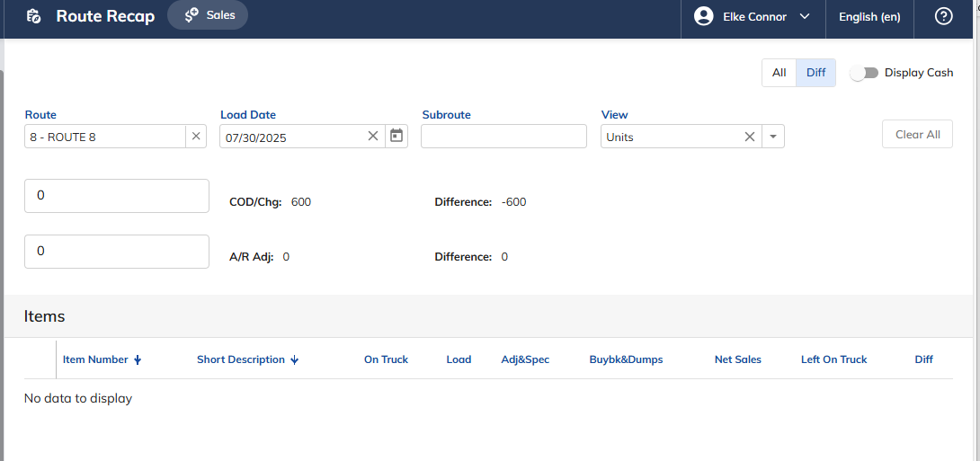This screenshot has width=980, height=461.
Task: Click the Load column header
Action: point(459,359)
